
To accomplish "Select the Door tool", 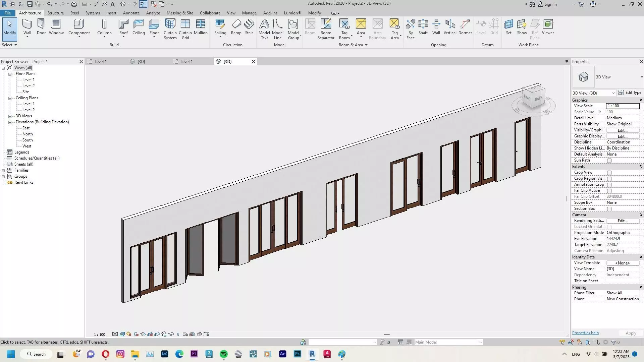I will click(41, 27).
